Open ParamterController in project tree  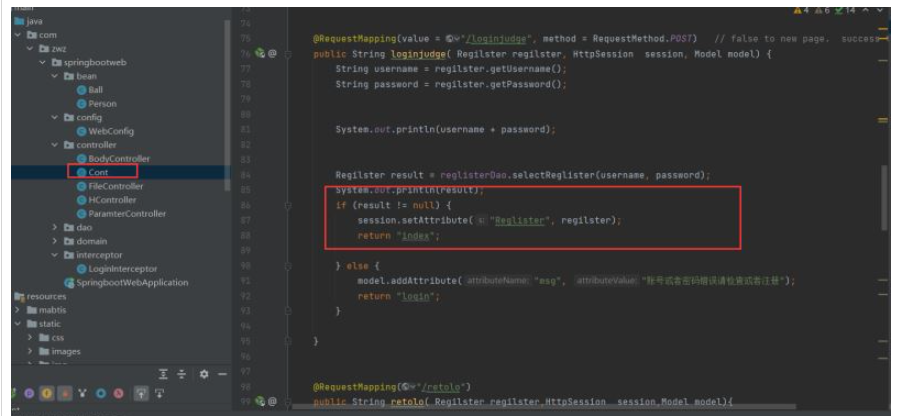[121, 214]
